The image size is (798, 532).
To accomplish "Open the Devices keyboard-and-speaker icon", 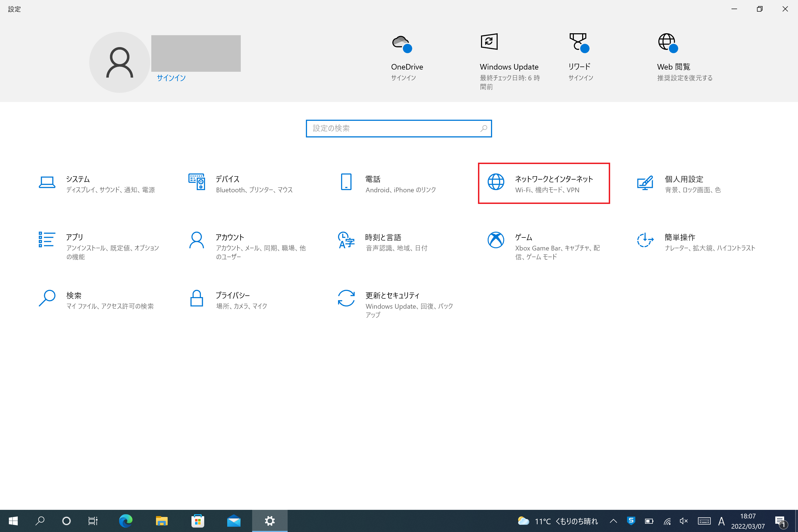I will click(x=197, y=182).
